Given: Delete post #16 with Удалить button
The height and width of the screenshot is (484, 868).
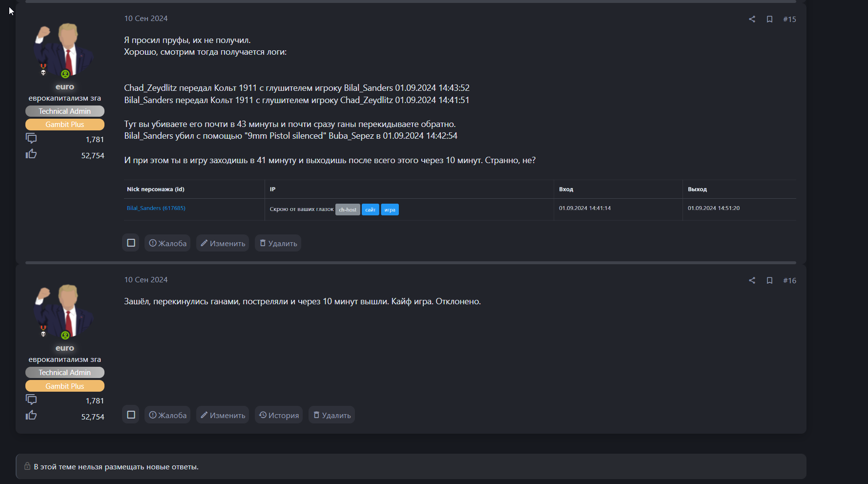Looking at the screenshot, I should [331, 415].
